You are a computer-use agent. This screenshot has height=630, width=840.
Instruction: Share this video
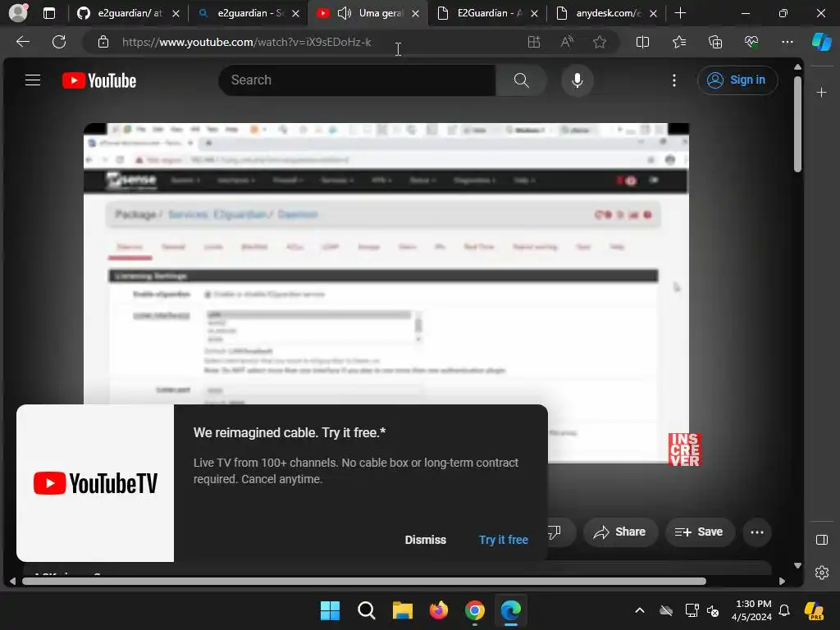pos(620,532)
